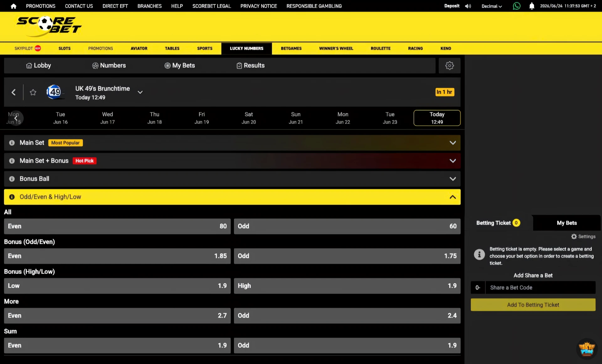Open Winner's Wheel menu item
The image size is (602, 364).
(336, 48)
